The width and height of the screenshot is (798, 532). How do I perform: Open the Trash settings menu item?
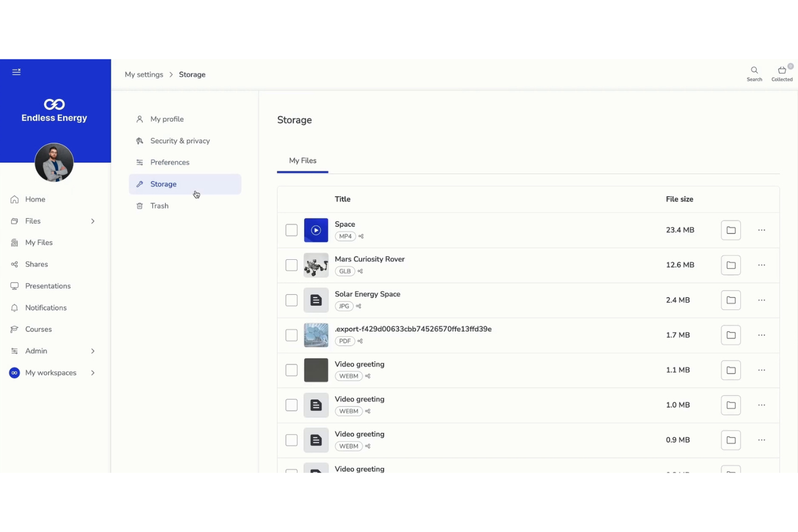(159, 205)
